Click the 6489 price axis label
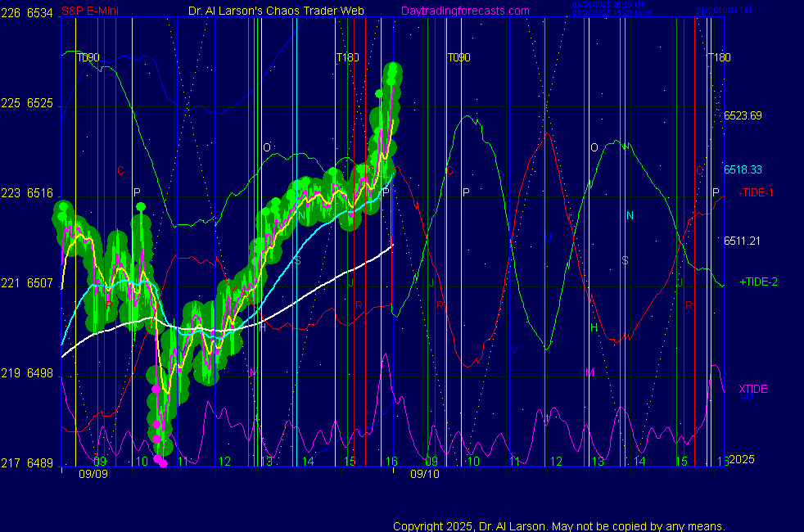 point(39,462)
